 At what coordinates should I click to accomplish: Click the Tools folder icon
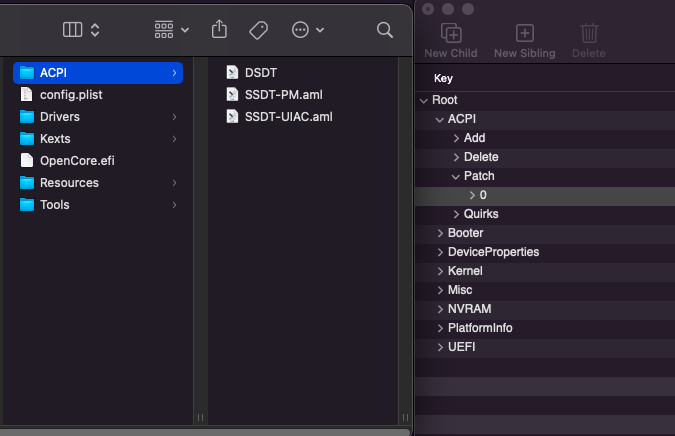(27, 204)
